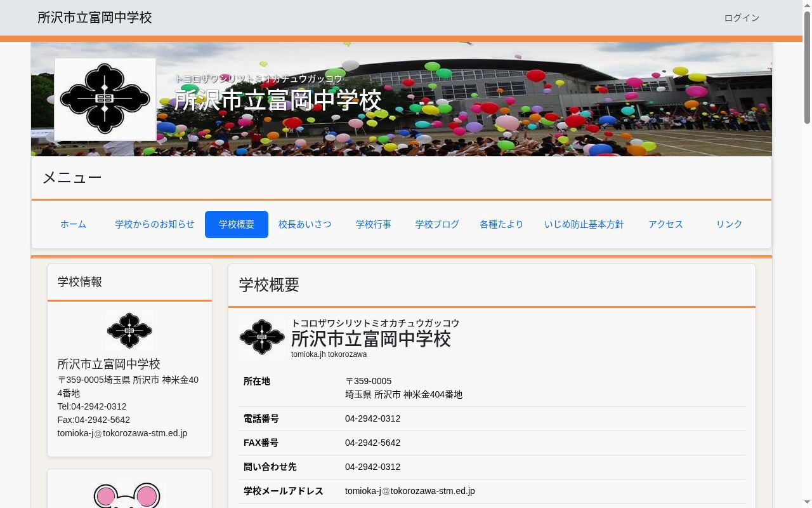
Task: Click the 学校情報 panel heading
Action: (80, 282)
